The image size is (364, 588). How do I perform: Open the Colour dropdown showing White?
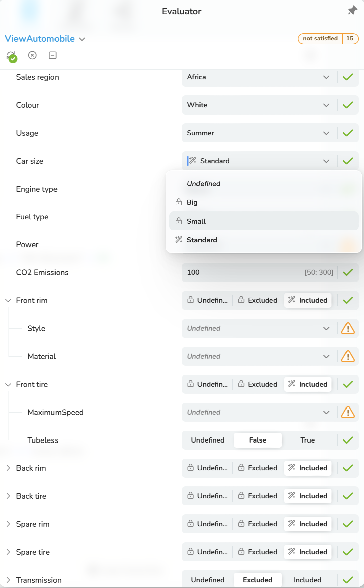tap(259, 105)
